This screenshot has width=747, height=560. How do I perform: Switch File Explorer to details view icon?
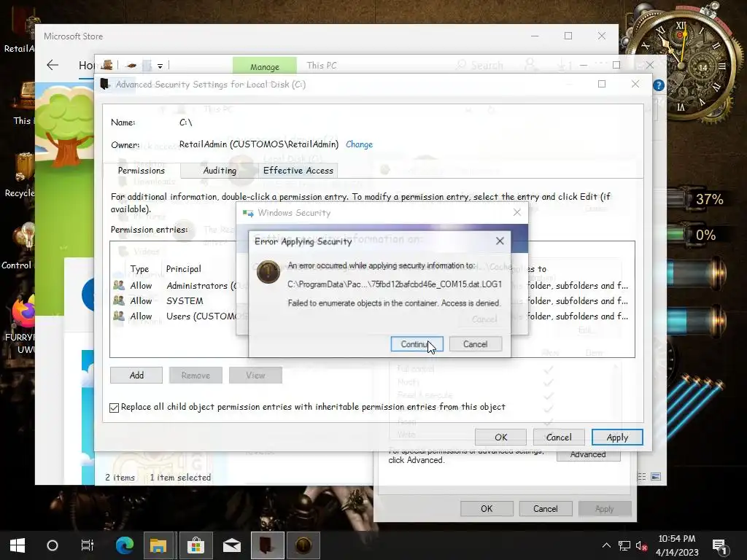[642, 477]
